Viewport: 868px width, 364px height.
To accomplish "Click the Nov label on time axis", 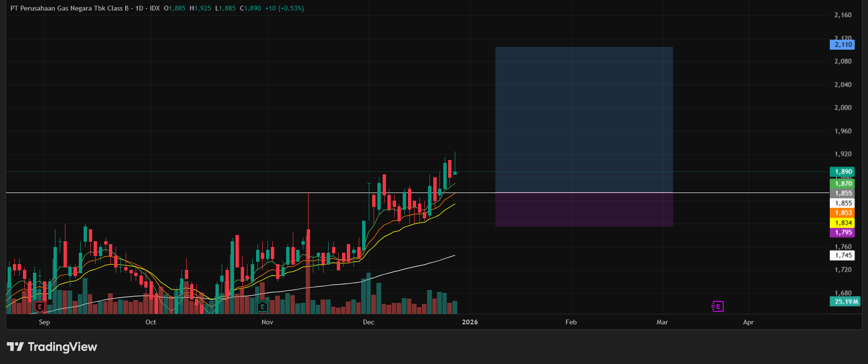I will point(268,322).
